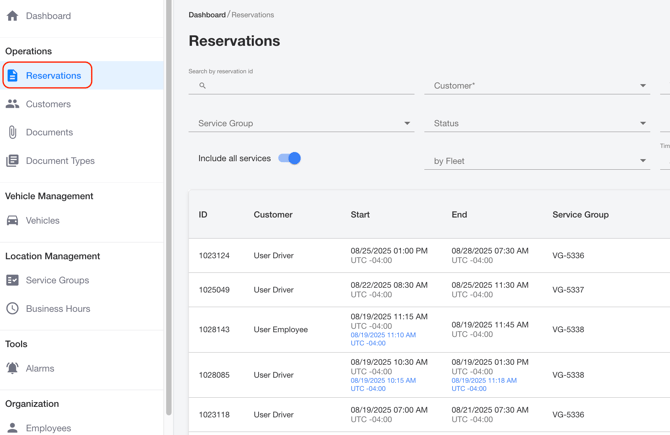Image resolution: width=670 pixels, height=435 pixels.
Task: Click the Documents paperclip icon
Action: pos(12,132)
